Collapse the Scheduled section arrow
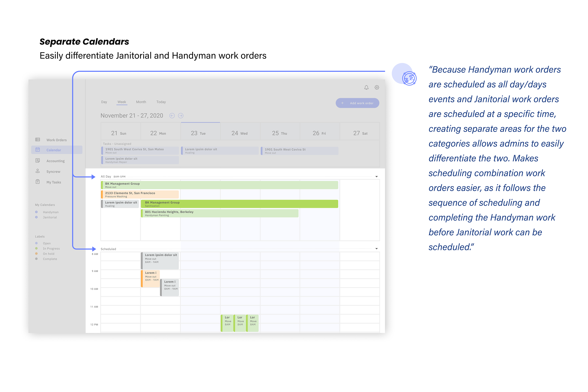 click(x=377, y=249)
